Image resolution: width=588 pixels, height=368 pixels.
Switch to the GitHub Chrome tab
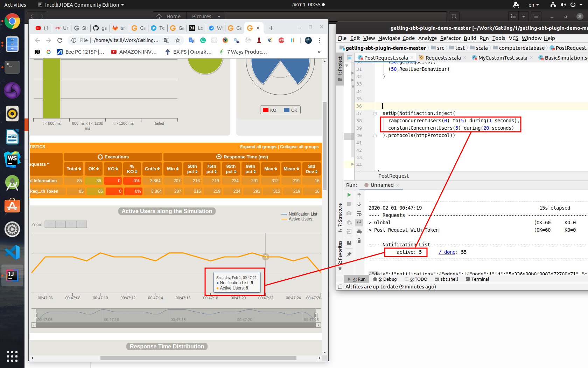(100, 28)
